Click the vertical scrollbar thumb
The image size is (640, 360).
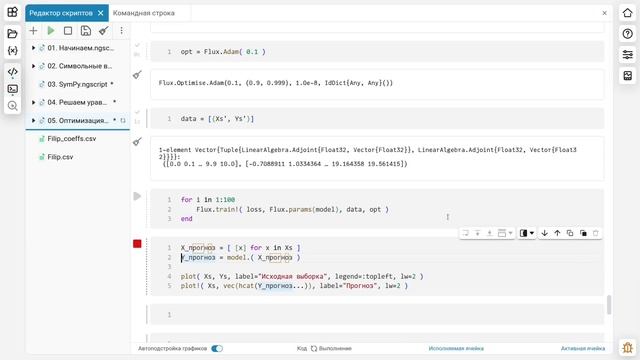tap(609, 305)
